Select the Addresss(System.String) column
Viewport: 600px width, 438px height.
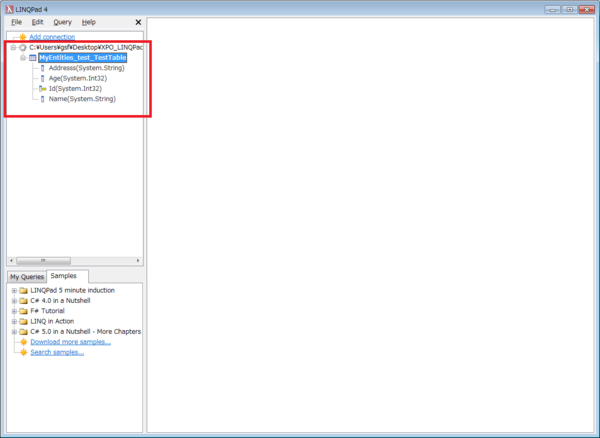(x=86, y=68)
